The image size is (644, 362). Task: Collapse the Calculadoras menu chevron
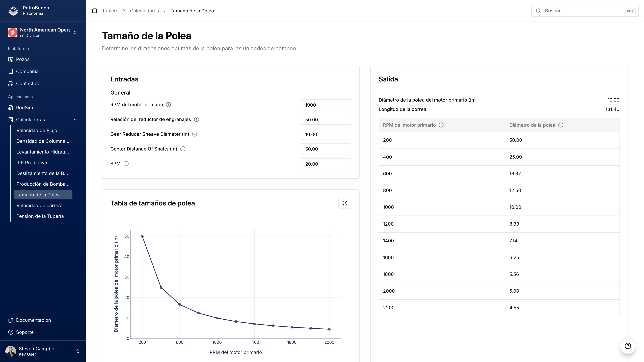pos(75,120)
